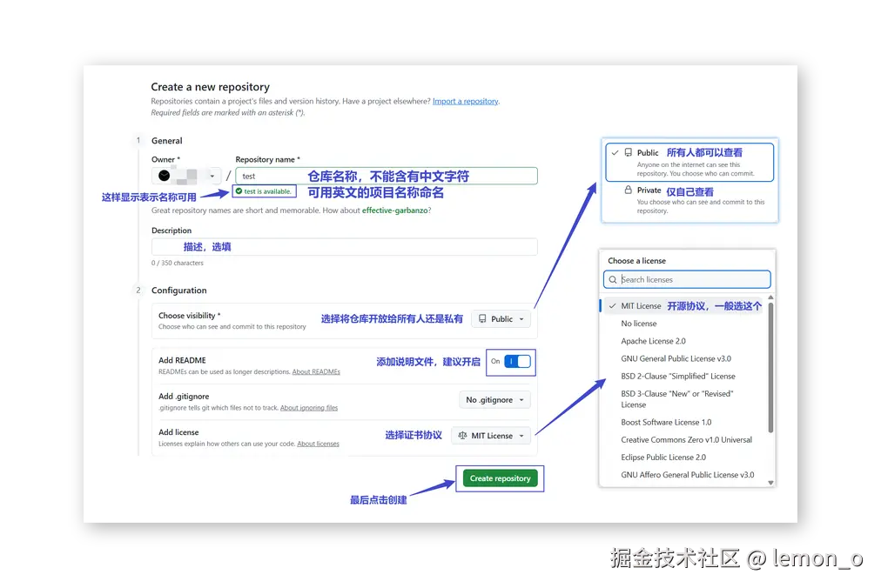Screen dimensions: 881x588
Task: Click the checkmark beside MIT License entry
Action: 615,305
